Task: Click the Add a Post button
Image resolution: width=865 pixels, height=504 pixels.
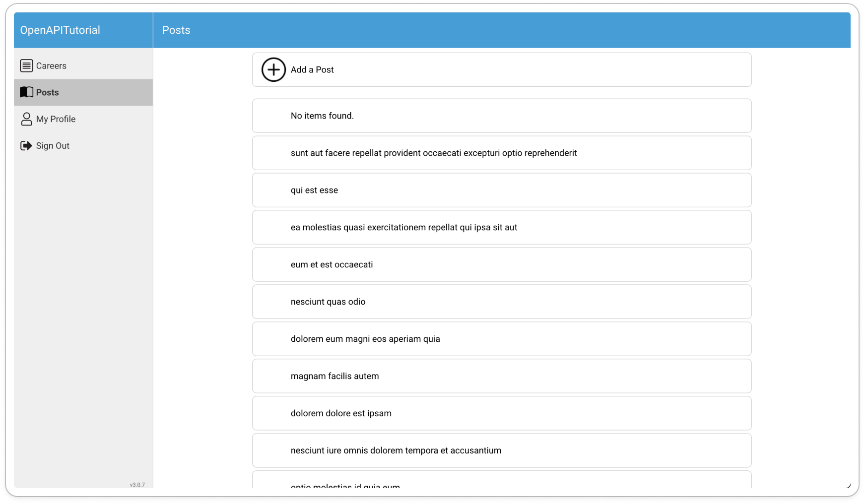Action: tap(501, 70)
